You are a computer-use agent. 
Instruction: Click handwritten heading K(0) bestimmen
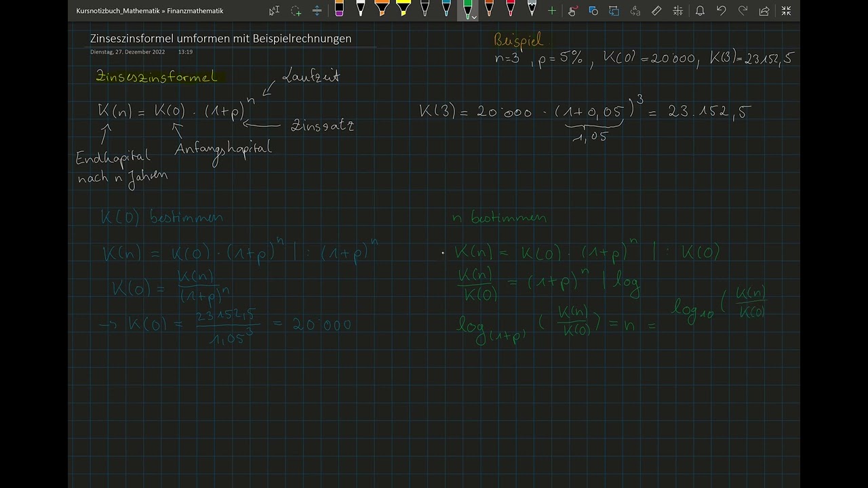[x=161, y=218]
